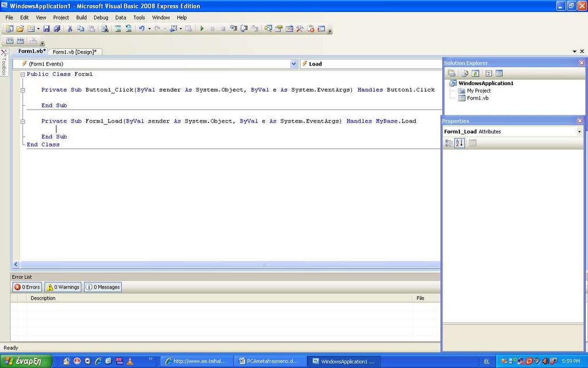The height and width of the screenshot is (368, 588).
Task: Click Properties icon in Solution Explorer toolbar
Action: coord(452,73)
